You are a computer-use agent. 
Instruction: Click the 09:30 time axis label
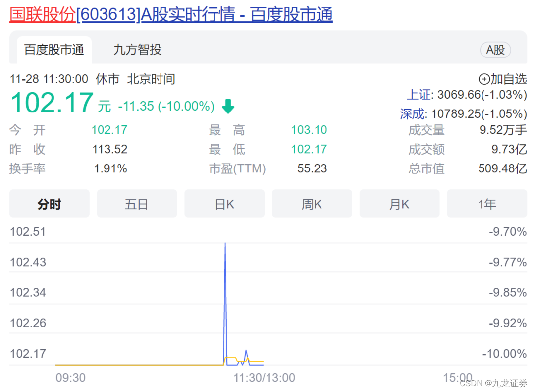(x=71, y=378)
